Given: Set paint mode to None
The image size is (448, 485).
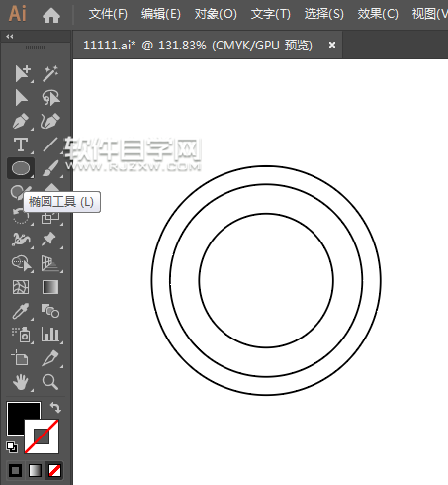Looking at the screenshot, I should (54, 470).
